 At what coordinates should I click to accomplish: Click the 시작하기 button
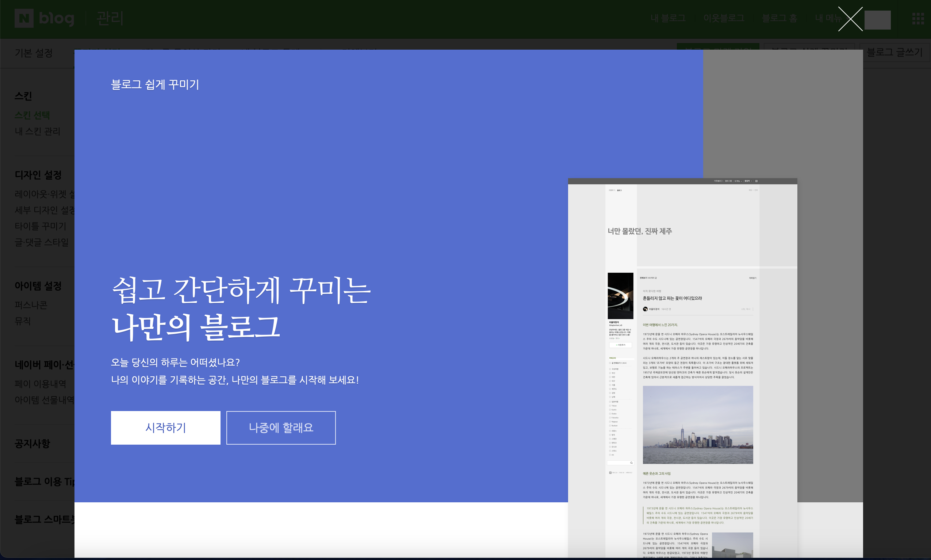tap(165, 427)
